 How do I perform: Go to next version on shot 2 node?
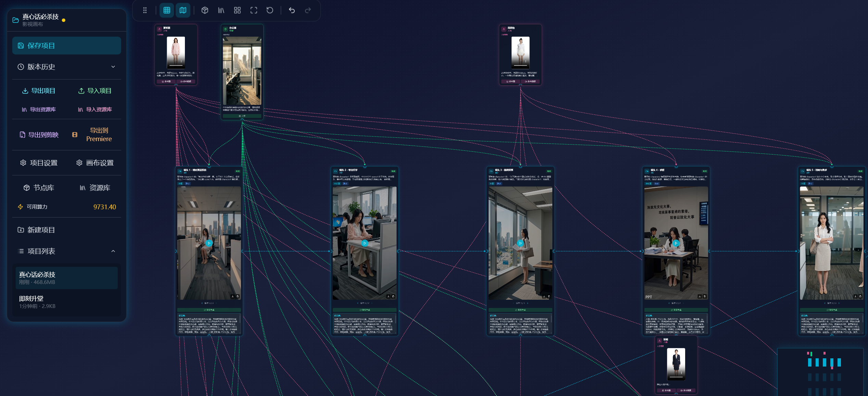click(x=372, y=303)
